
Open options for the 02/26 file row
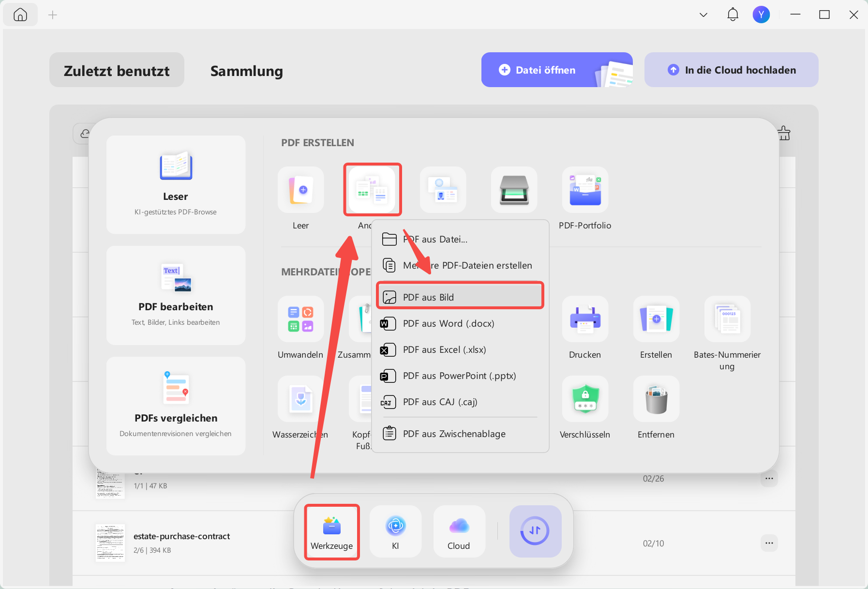click(769, 478)
